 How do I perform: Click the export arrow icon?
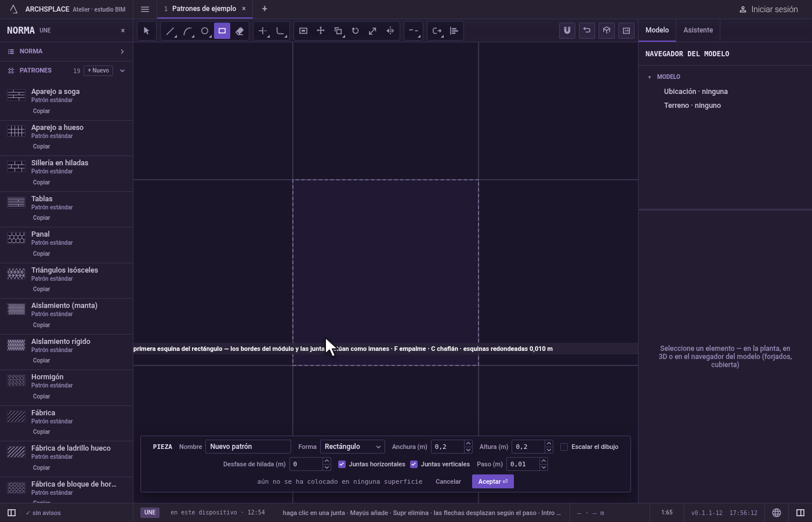click(437, 31)
